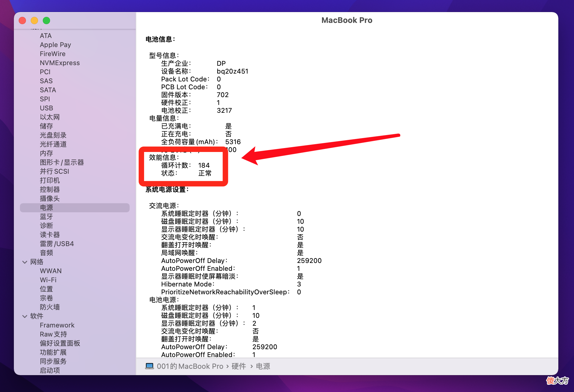Collapse the 网络 section chevron
Screen dimensions: 574x392
(x=25, y=262)
